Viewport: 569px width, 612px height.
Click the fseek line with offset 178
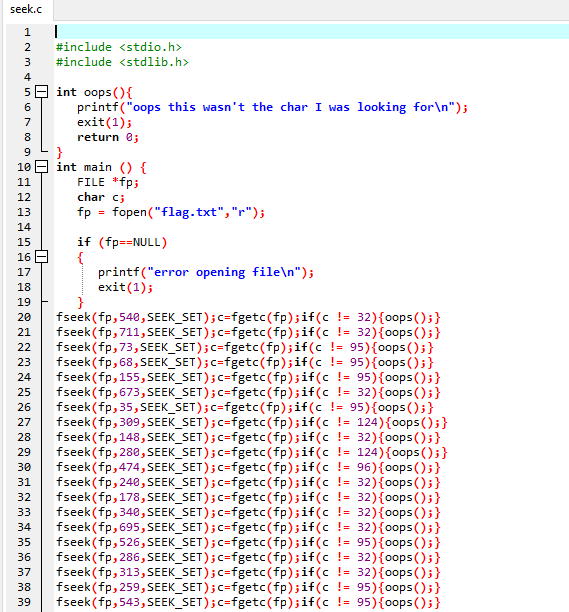[248, 497]
